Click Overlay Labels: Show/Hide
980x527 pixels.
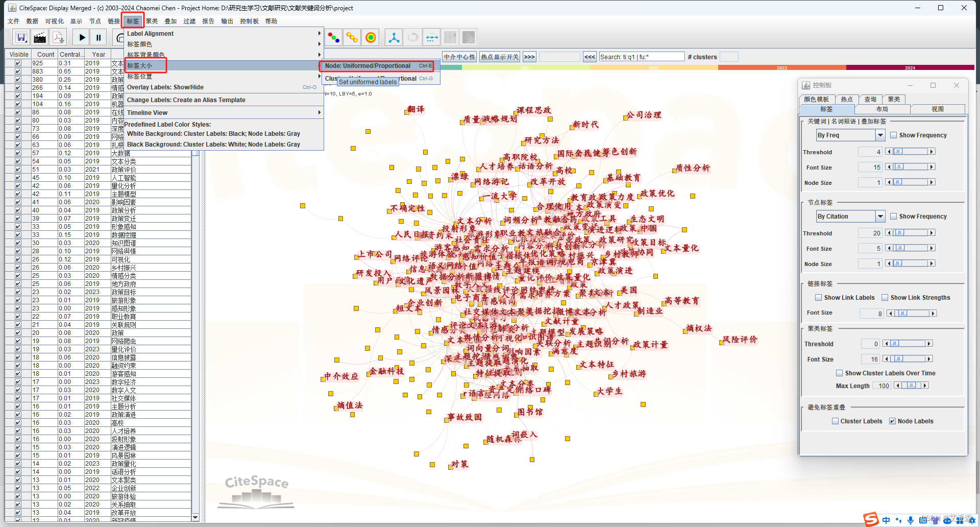[x=224, y=87]
